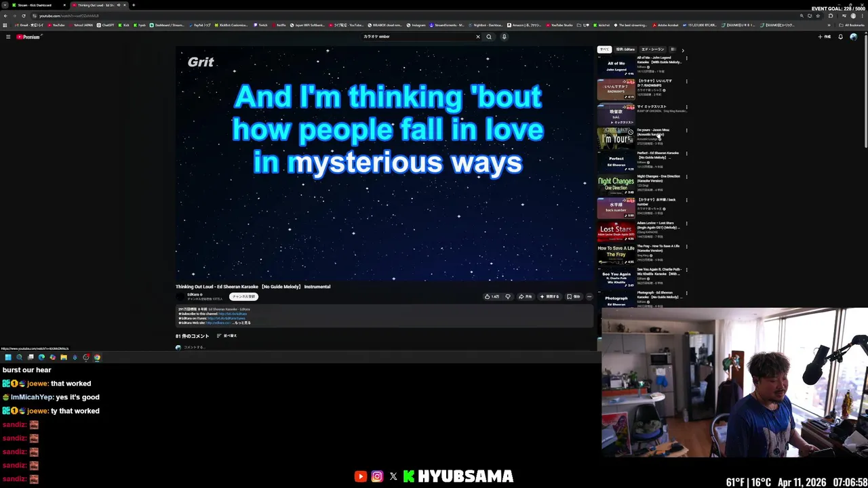The width and height of the screenshot is (868, 488).
Task: Open options menu for Perfect video
Action: tap(686, 155)
